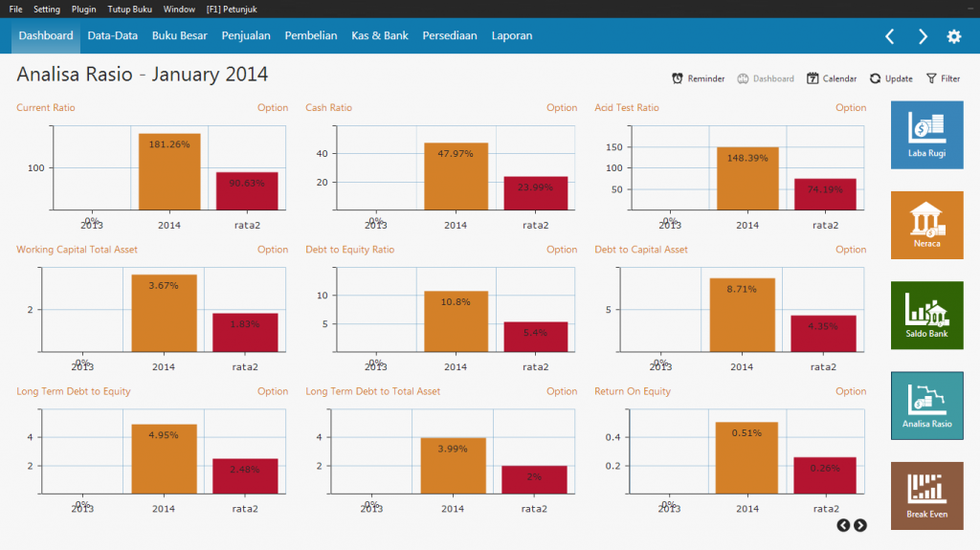Open the Reminder tool
The height and width of the screenshot is (550, 980).
[x=698, y=78]
